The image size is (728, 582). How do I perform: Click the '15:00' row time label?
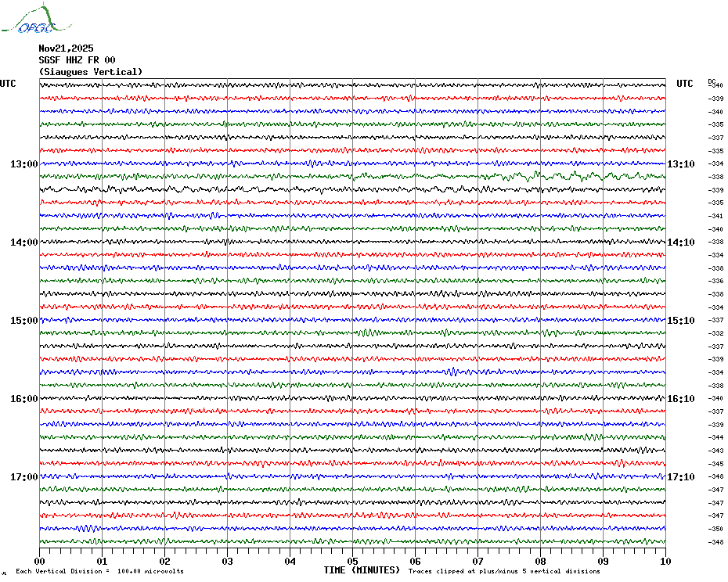coord(24,321)
